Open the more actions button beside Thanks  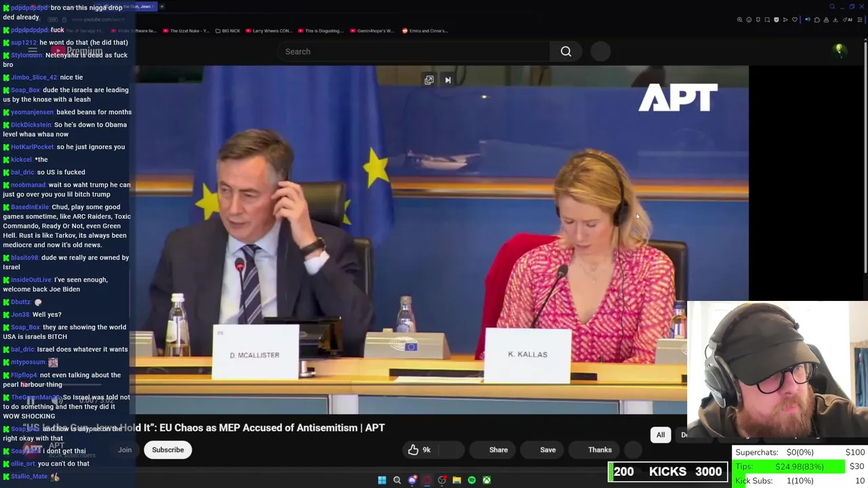point(633,449)
